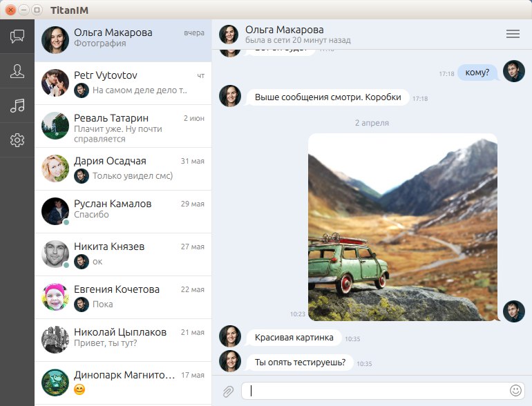
Task: Click Ольга Макарова avatar in chat header
Action: pos(229,35)
